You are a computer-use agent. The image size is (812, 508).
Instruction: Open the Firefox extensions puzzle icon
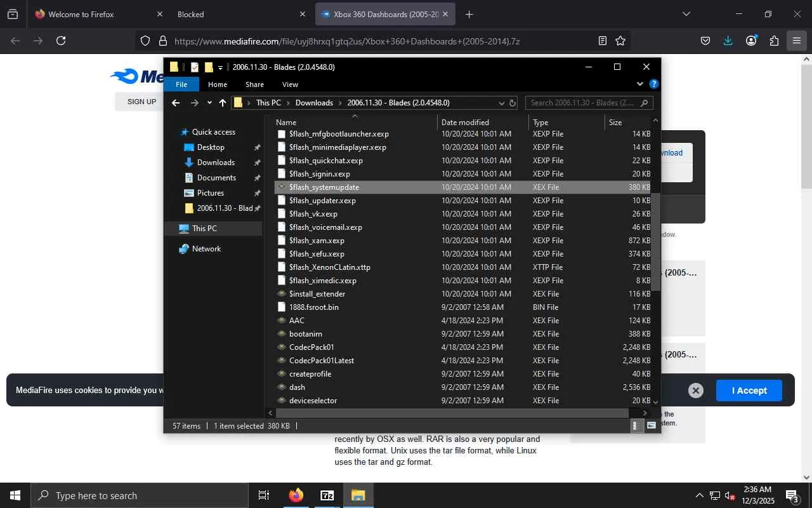[x=774, y=41]
